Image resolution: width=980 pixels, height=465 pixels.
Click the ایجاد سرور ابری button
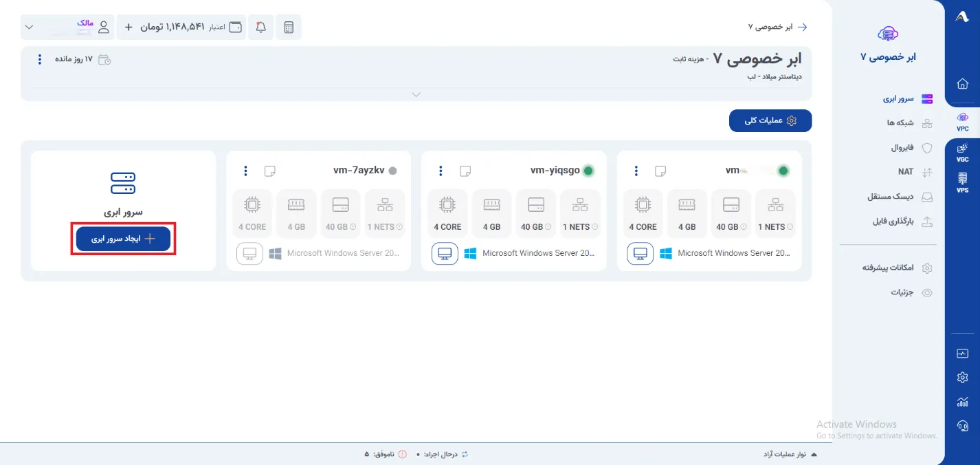[123, 239]
